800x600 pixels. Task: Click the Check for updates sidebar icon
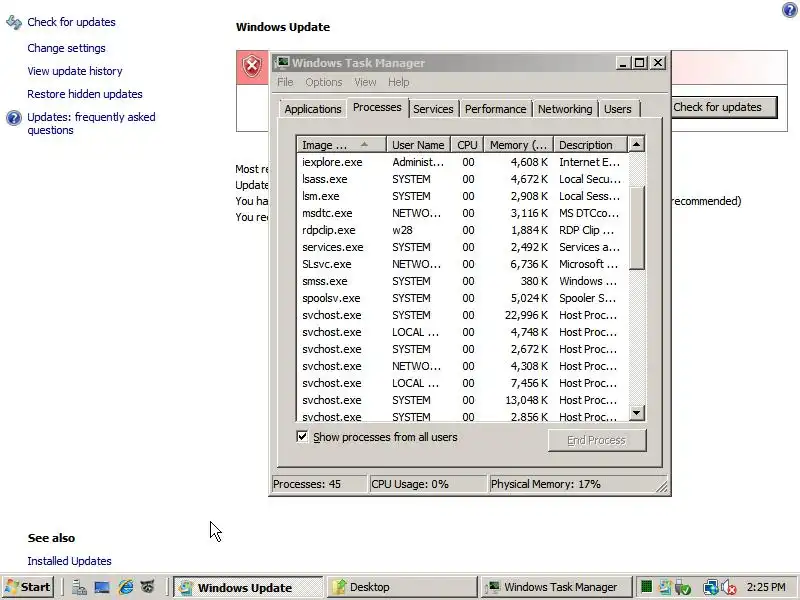click(x=14, y=22)
